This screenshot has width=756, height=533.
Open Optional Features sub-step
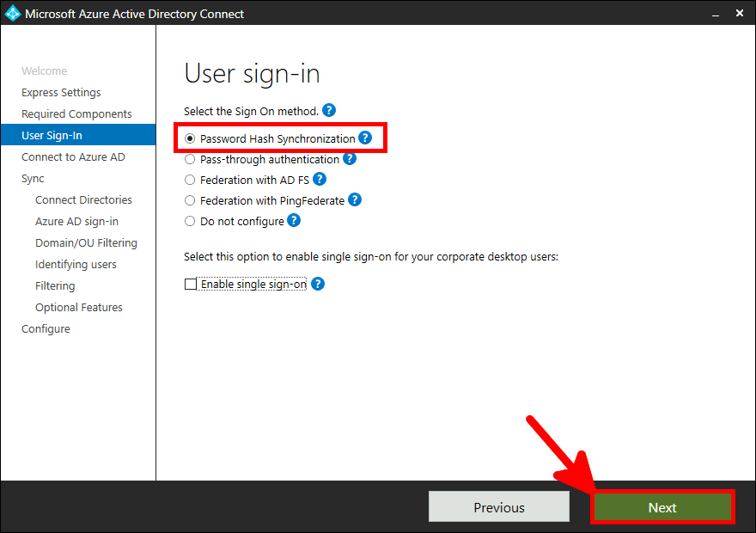coord(79,307)
